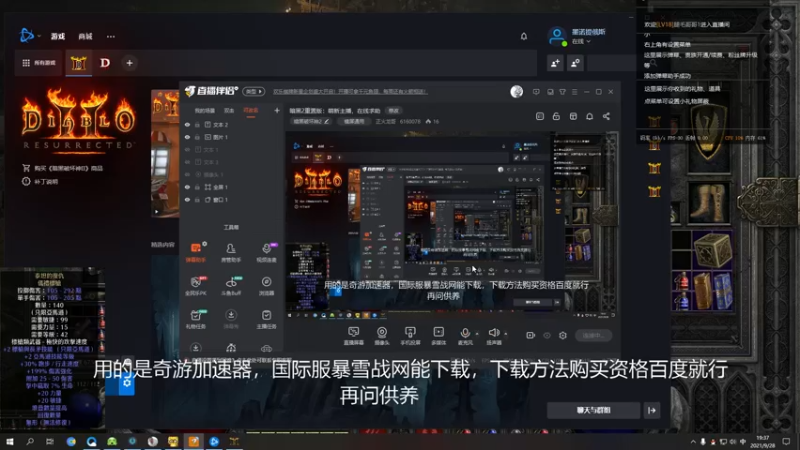800x450 pixels.
Task: Mute the 扬声器 speaker
Action: click(493, 336)
